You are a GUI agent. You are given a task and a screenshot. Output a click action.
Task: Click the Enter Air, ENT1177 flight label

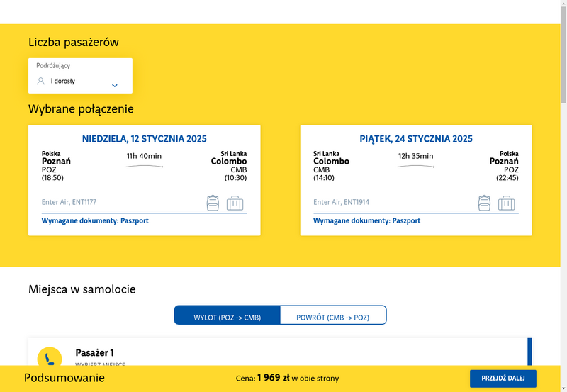(69, 202)
